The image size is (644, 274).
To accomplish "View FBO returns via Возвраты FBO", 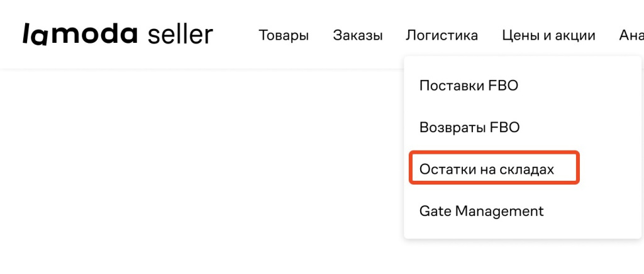I will [470, 127].
